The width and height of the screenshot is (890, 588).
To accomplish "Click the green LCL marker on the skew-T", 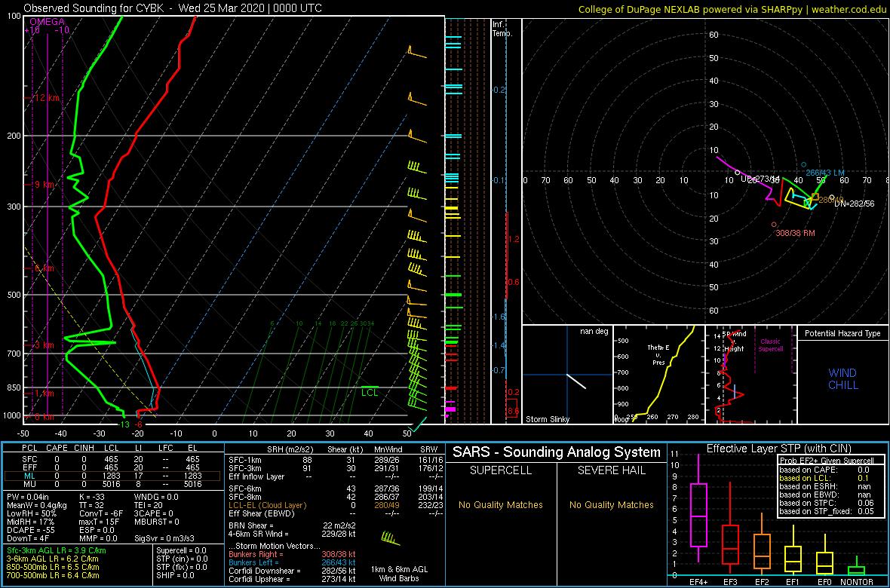I will 370,390.
